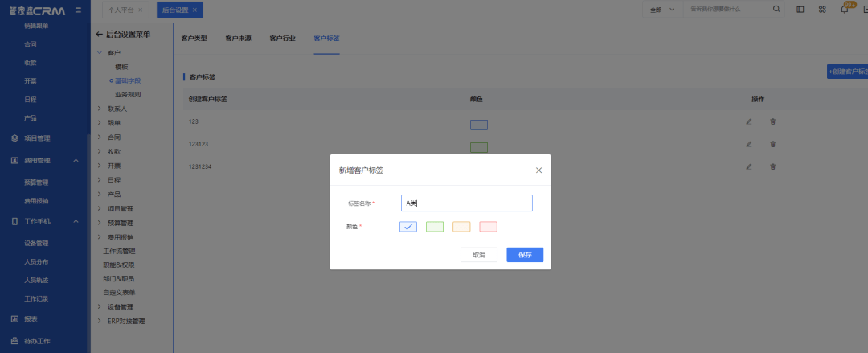Click the 报表 icon in sidebar
Image resolution: width=868 pixels, height=353 pixels.
point(14,319)
